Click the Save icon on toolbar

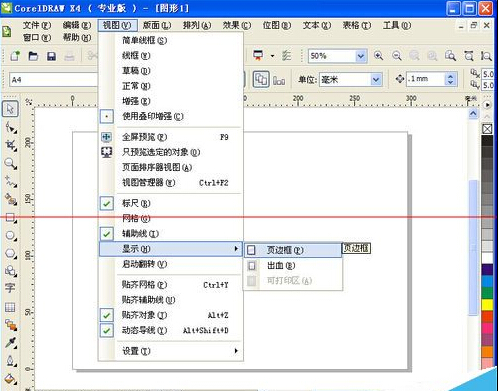point(51,56)
